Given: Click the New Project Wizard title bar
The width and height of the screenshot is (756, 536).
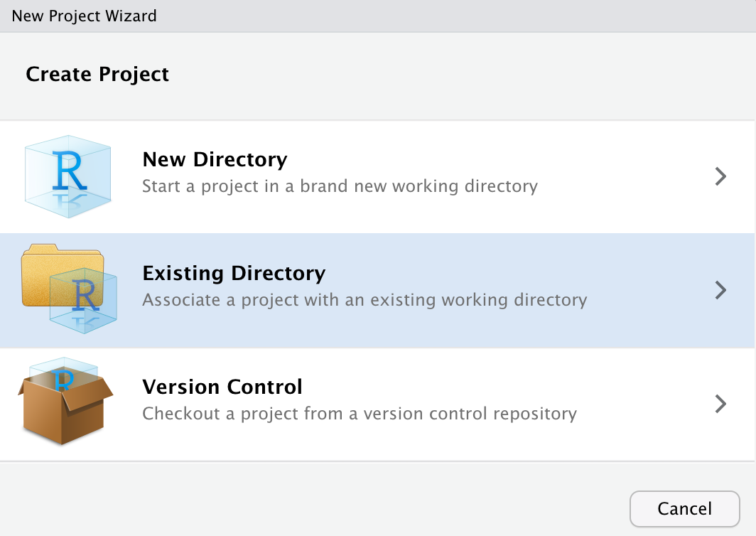Looking at the screenshot, I should pos(85,16).
